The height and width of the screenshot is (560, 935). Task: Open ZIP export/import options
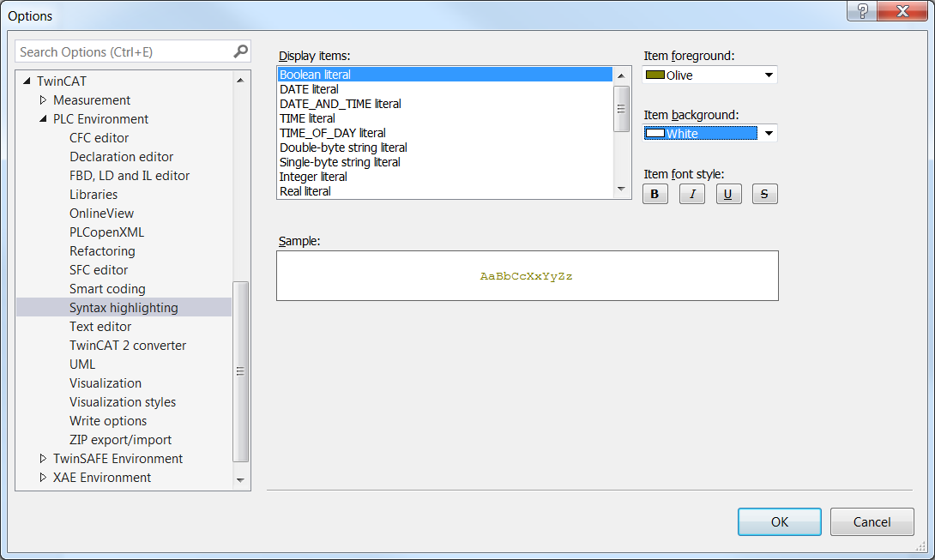click(120, 440)
